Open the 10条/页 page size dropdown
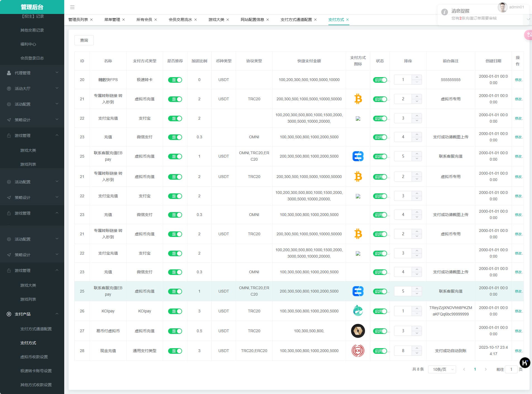Screen dimensions: 532x394 (x=442, y=369)
